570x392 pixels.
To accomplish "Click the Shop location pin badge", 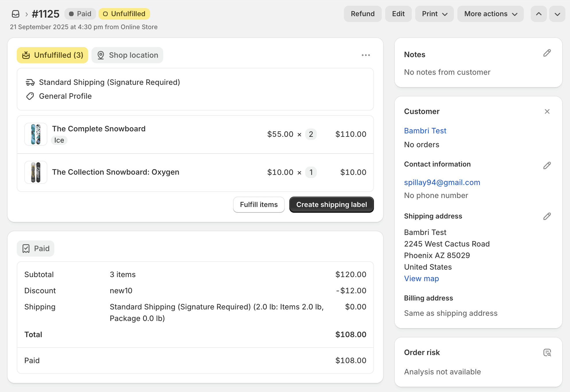I will click(x=127, y=55).
